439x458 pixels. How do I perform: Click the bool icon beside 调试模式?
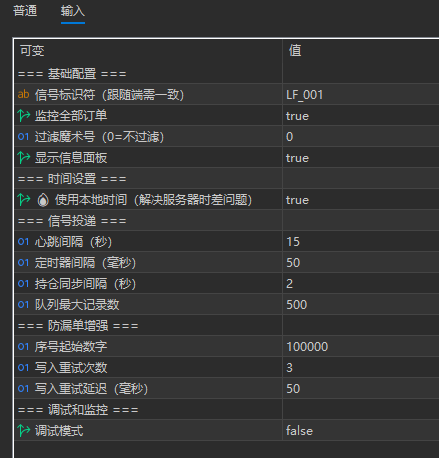[x=24, y=431]
